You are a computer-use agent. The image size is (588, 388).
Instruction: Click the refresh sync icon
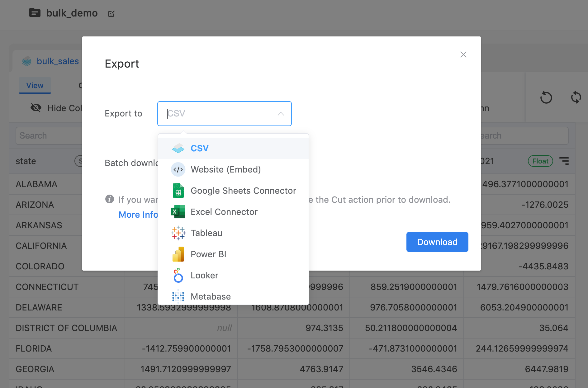[576, 97]
